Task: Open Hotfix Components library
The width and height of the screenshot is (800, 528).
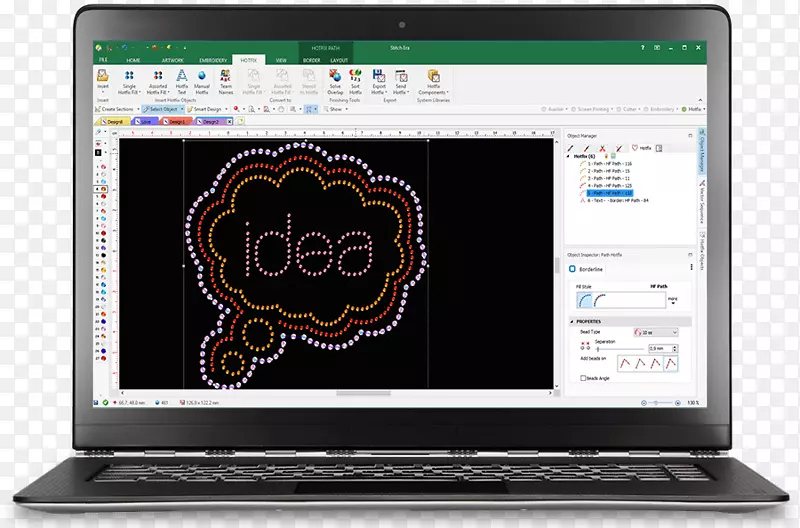Action: pyautogui.click(x=433, y=82)
